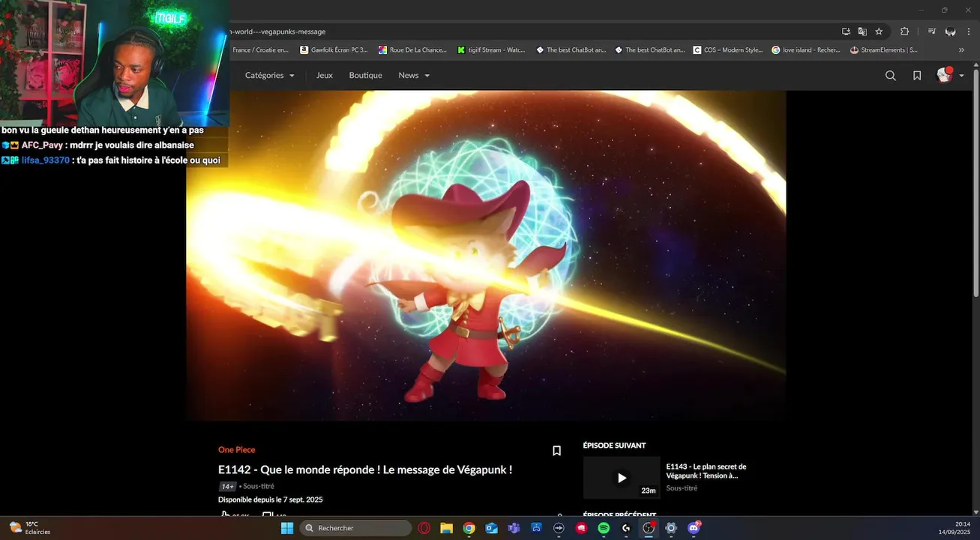Viewport: 980px width, 540px height.
Task: Open Microsoft Teams from the taskbar
Action: tap(514, 528)
